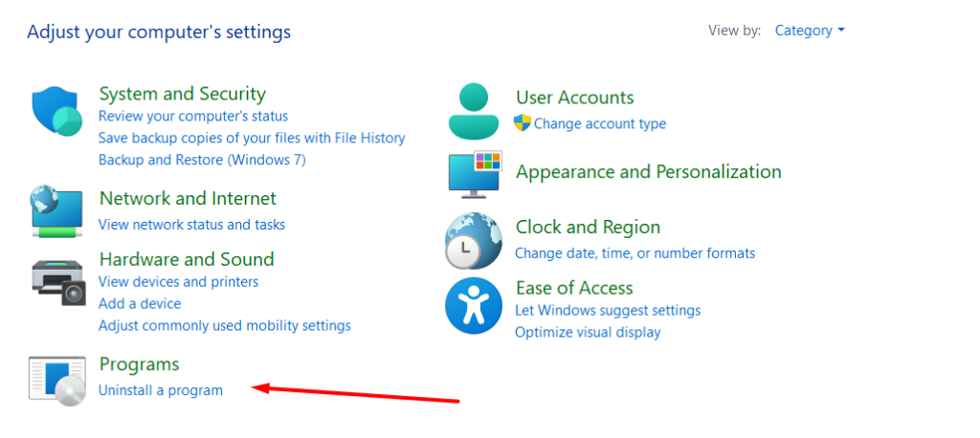
Task: Select the Add a device link
Action: pos(140,303)
